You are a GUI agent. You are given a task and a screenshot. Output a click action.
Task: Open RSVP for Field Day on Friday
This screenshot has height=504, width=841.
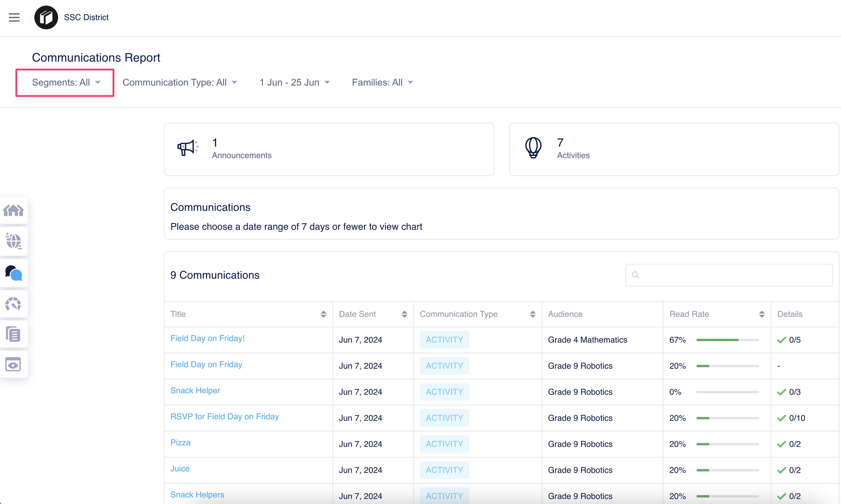[224, 417]
